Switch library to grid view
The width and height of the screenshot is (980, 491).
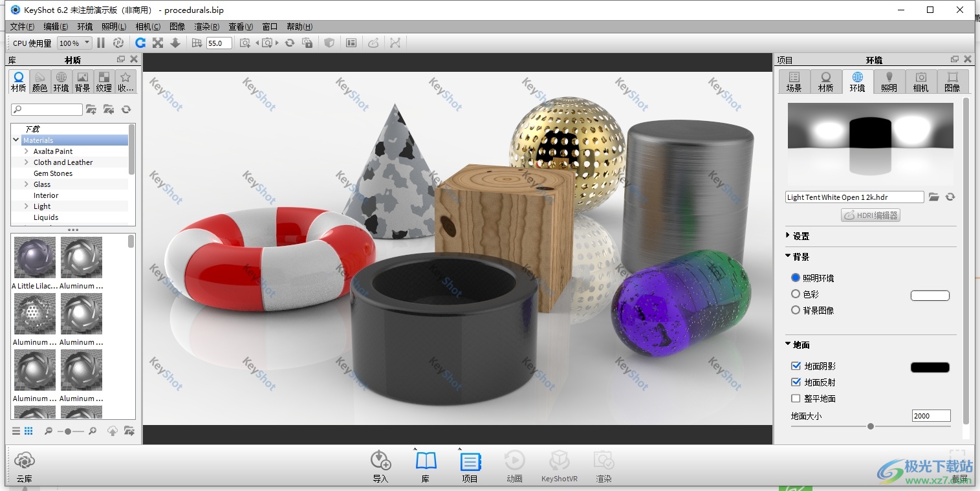click(28, 431)
